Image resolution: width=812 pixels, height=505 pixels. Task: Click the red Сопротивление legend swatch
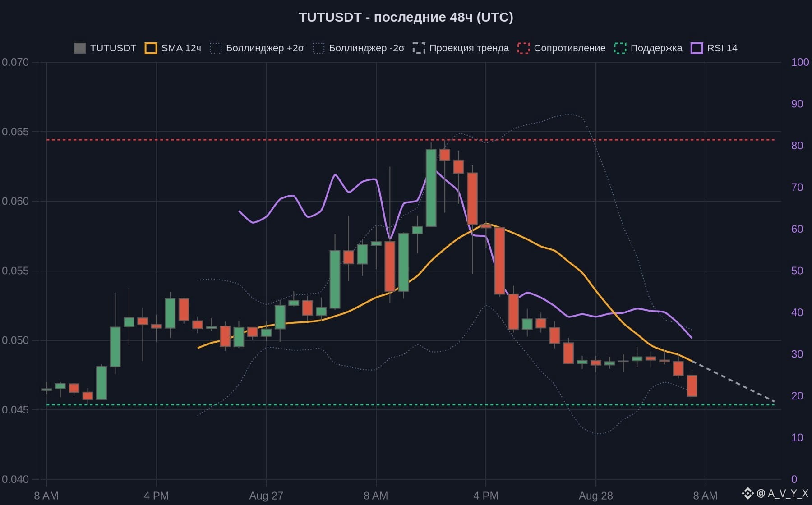tap(523, 48)
